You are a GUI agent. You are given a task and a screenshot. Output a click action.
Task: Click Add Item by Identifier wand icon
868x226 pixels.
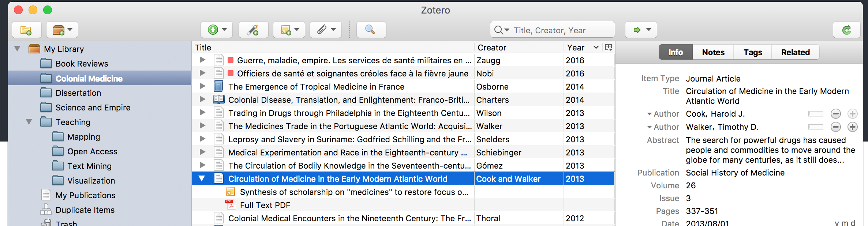253,30
